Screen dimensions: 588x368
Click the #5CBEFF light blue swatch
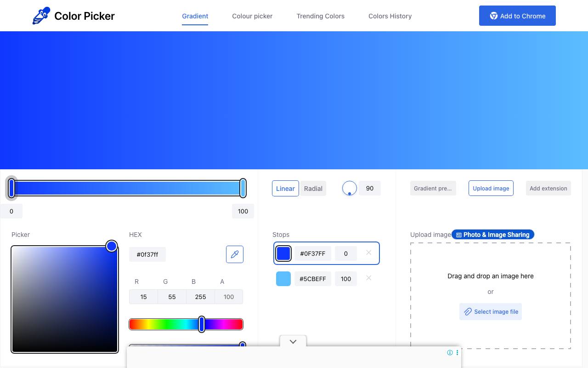283,279
